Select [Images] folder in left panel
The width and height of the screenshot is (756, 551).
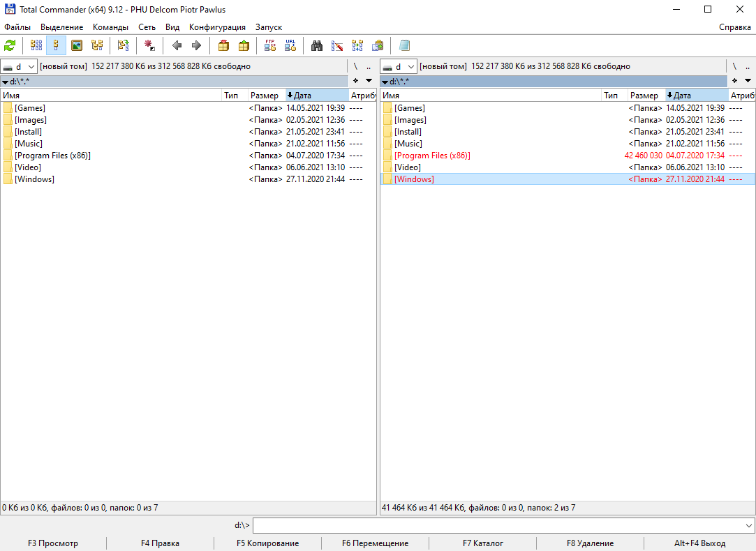point(188,120)
